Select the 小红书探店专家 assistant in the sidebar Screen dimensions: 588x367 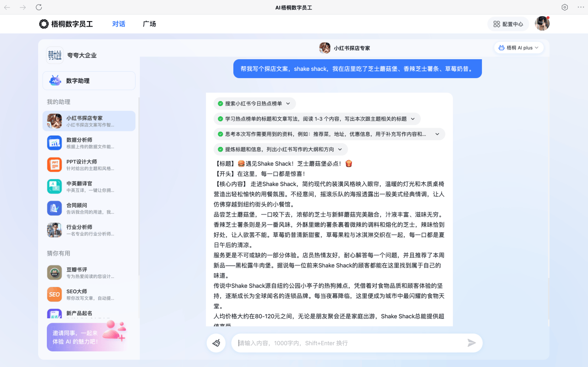coord(89,121)
